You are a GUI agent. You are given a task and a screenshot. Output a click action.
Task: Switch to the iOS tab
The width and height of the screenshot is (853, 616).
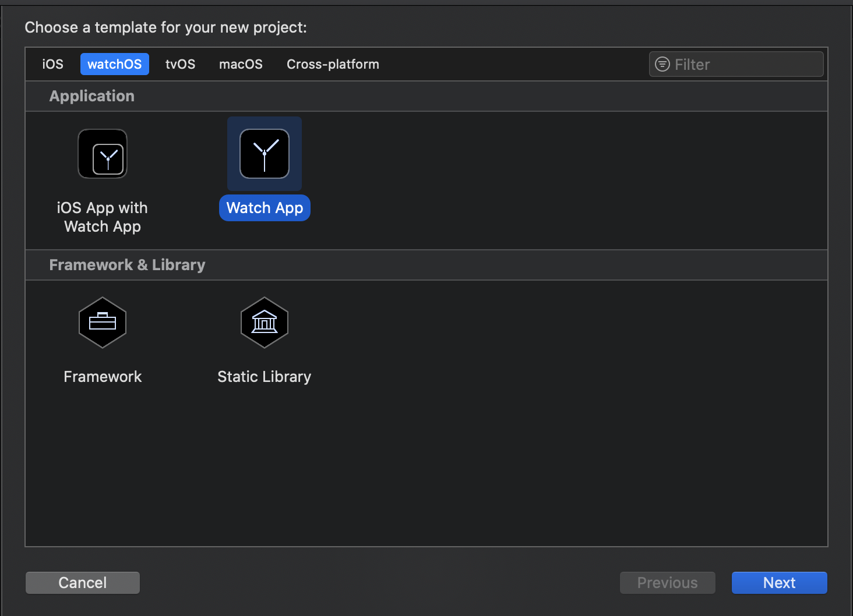(52, 64)
